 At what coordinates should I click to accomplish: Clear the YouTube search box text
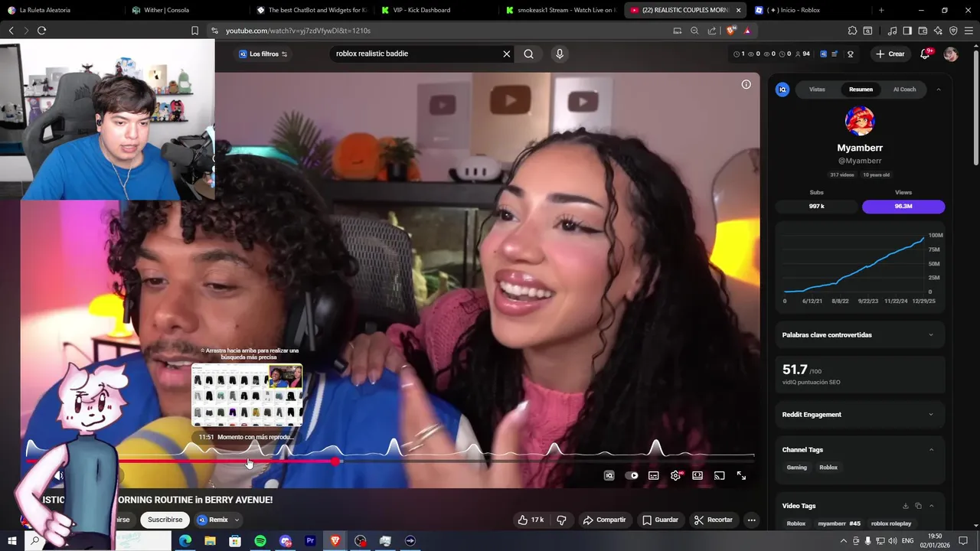pyautogui.click(x=506, y=54)
